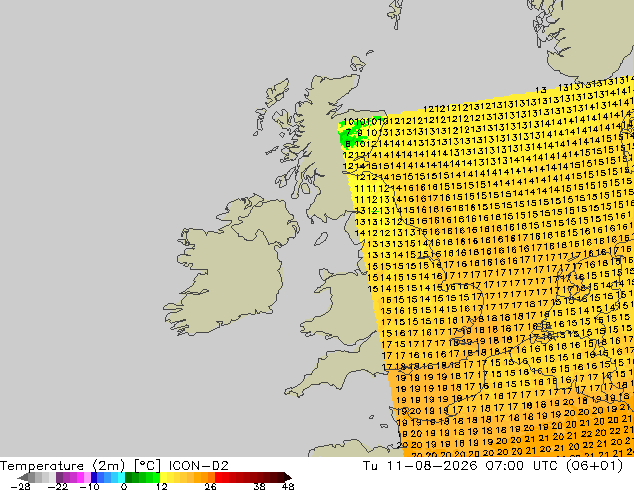This screenshot has width=634, height=490.
Task: Click the dark blue colorbar segment
Action: pyautogui.click(x=94, y=477)
